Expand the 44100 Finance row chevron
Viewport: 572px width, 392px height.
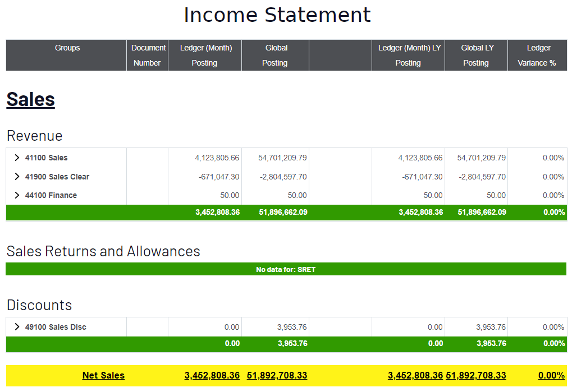click(17, 195)
